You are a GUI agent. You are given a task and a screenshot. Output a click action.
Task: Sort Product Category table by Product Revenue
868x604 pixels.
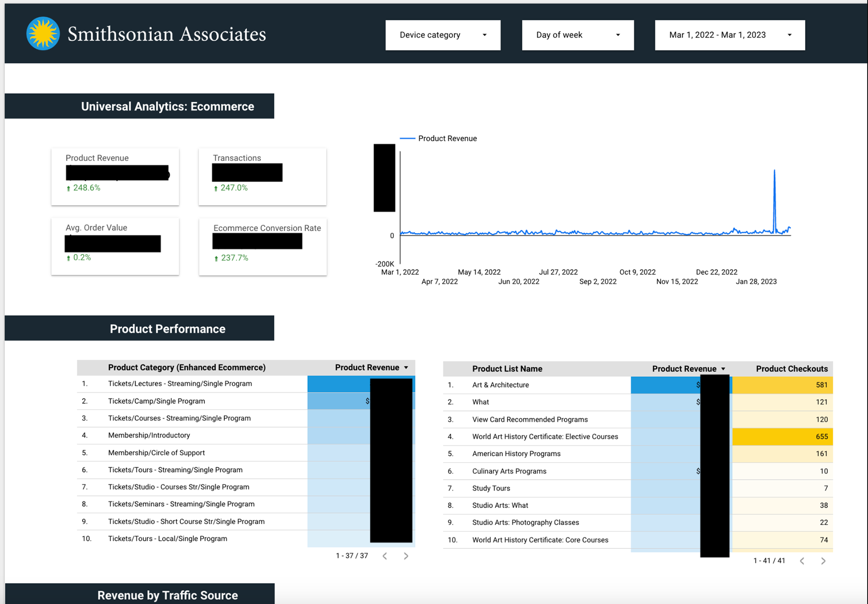371,368
